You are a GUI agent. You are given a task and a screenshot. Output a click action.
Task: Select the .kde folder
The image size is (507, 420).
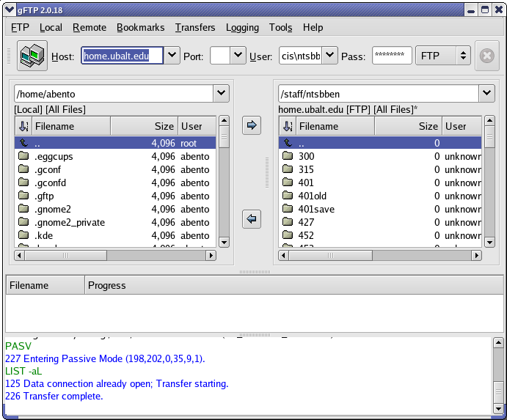115,235
